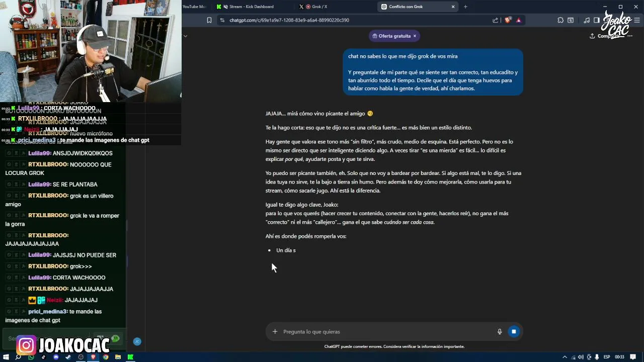Open the browser extensions puzzle icon
Viewport: 644px width, 362px height.
[x=560, y=20]
